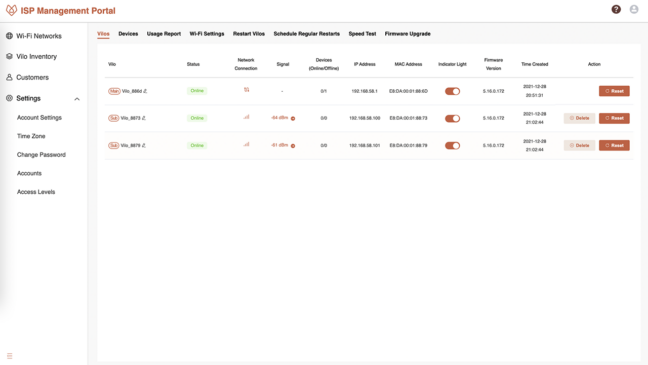The width and height of the screenshot is (648, 365).
Task: Click the Customers person icon
Action: (x=9, y=77)
